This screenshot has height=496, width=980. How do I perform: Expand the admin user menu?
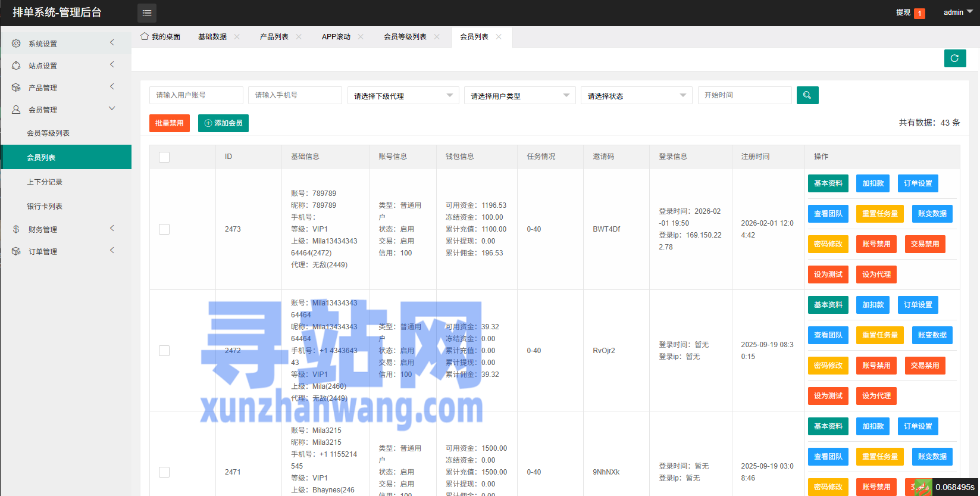click(957, 13)
